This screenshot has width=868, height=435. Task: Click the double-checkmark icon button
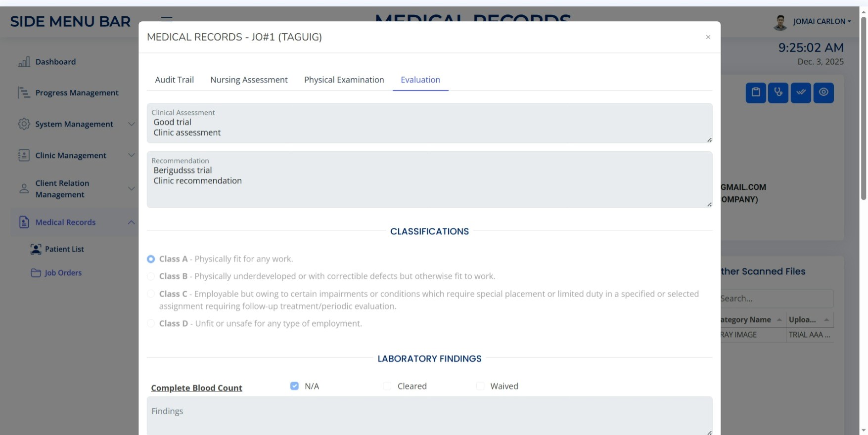click(801, 92)
